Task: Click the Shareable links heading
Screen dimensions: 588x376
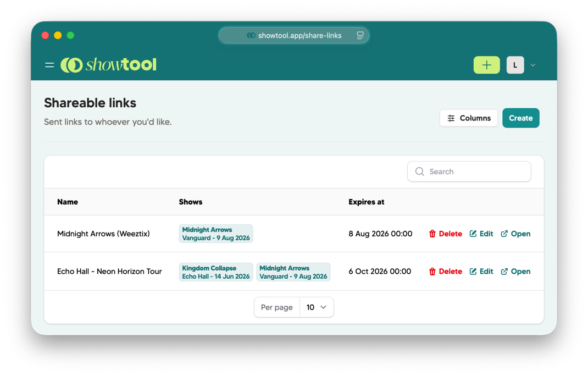Action: (90, 103)
